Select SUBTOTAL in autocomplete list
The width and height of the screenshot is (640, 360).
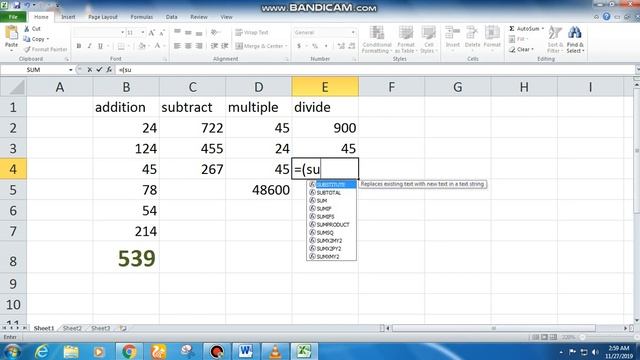tap(332, 193)
